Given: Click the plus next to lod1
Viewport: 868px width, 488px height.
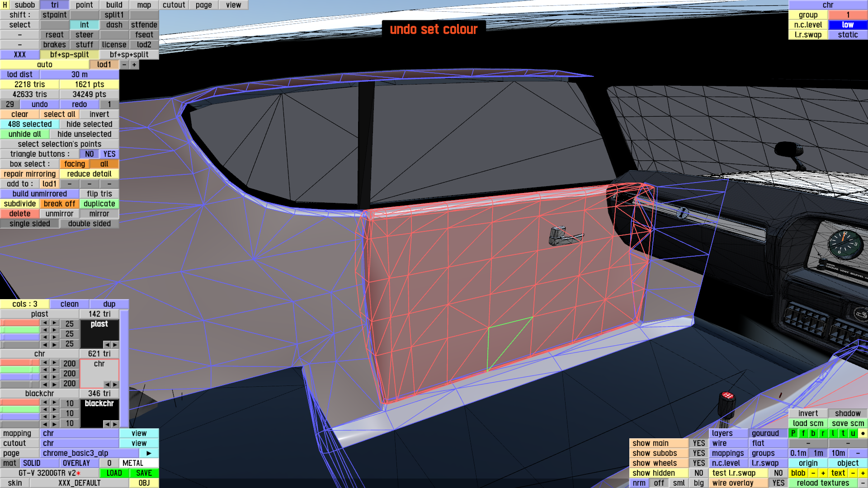Looking at the screenshot, I should 134,65.
